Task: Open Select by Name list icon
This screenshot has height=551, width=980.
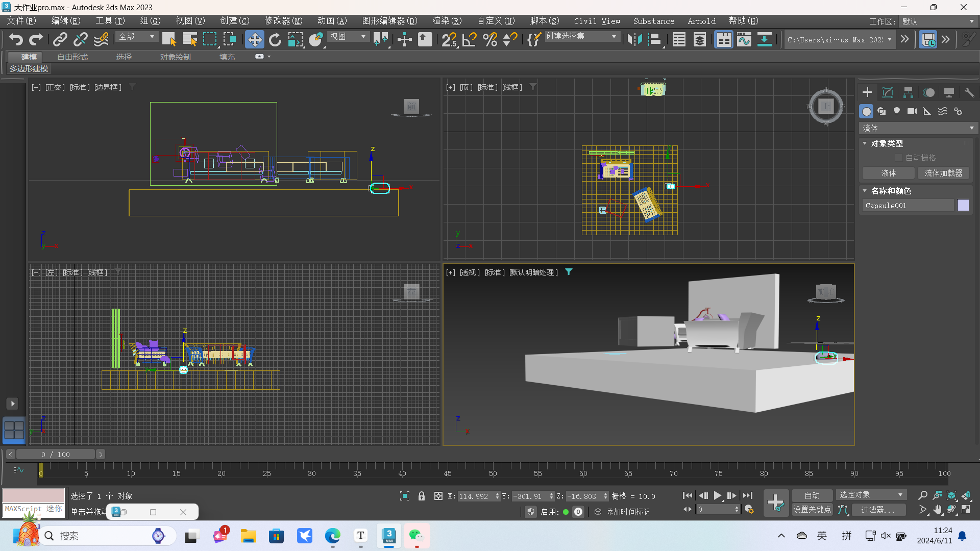Action: pyautogui.click(x=189, y=39)
